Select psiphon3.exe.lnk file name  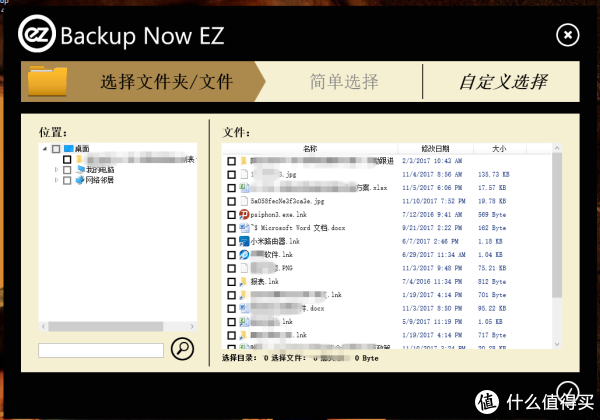pos(279,215)
